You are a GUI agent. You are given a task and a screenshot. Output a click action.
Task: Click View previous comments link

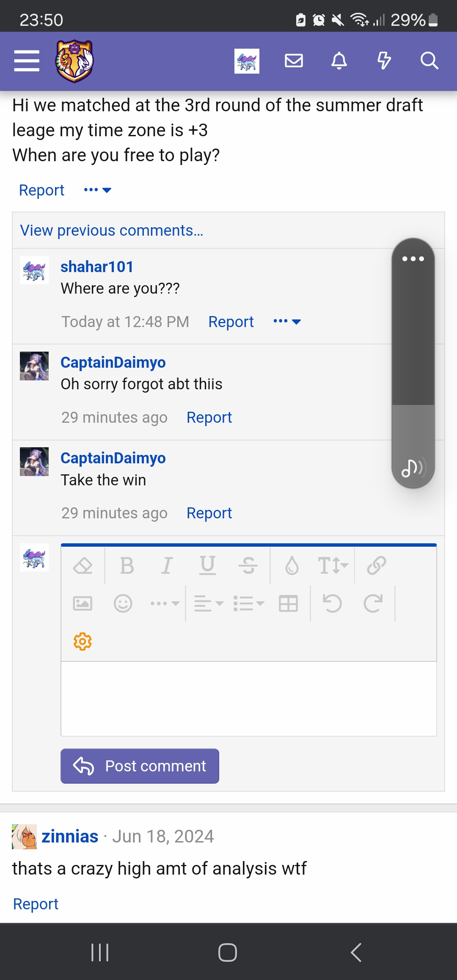click(112, 231)
